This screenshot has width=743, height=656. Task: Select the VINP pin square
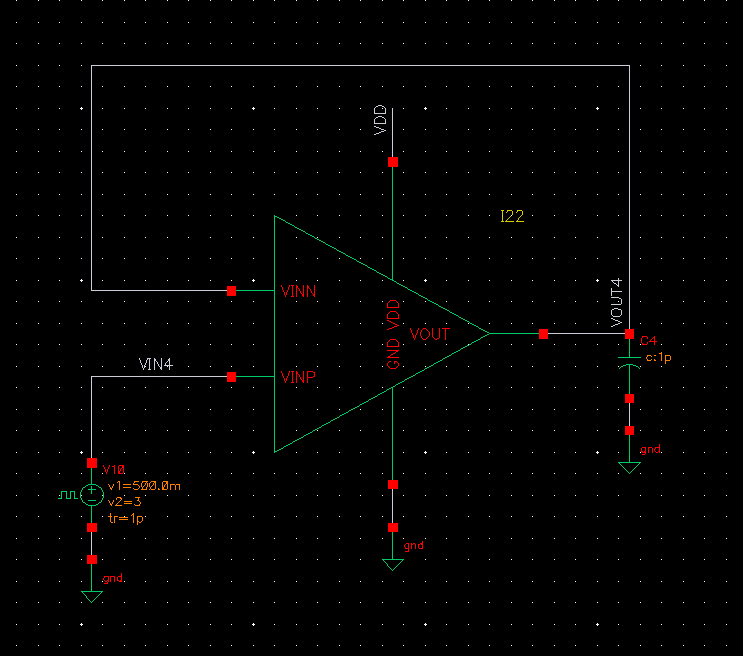tap(231, 377)
